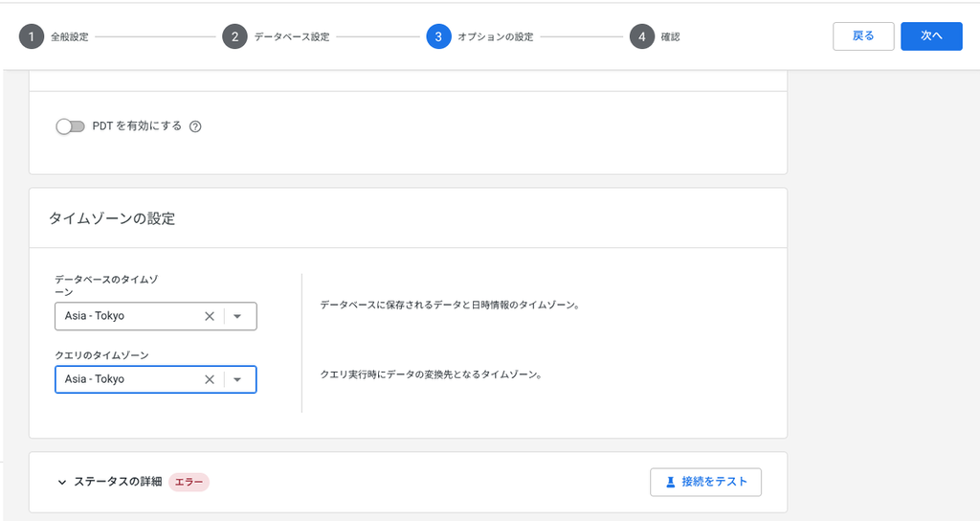The image size is (980, 521).
Task: Click the エラー status badge
Action: click(189, 483)
